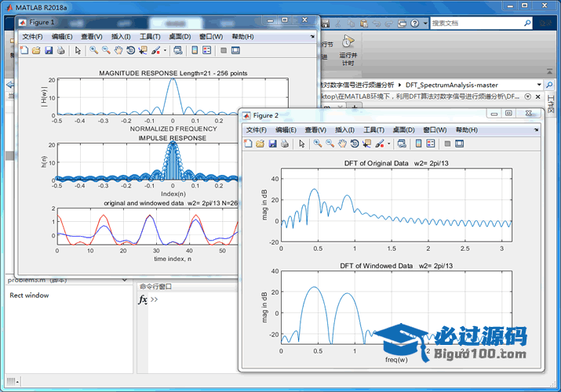This screenshot has height=392, width=561.
Task: Show Plot Tools and dock in Figure 2
Action: pos(459,143)
